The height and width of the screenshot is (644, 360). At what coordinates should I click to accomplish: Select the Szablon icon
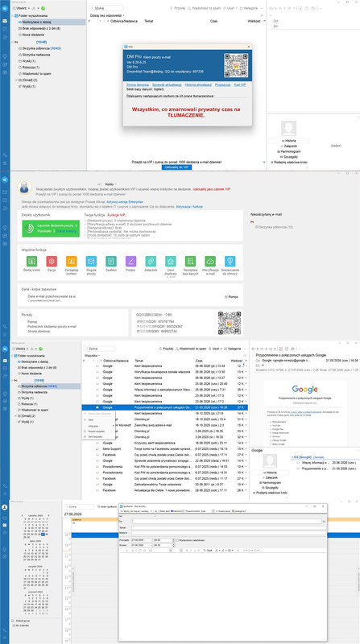[111, 261]
